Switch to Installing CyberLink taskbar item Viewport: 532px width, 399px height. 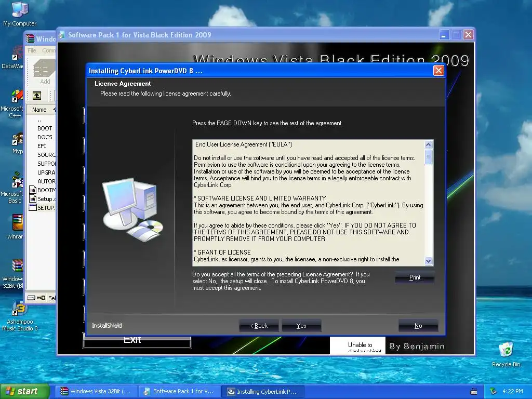(262, 392)
